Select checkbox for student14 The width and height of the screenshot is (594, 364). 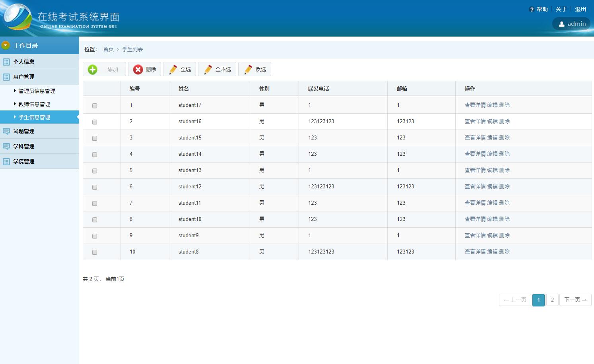click(95, 155)
